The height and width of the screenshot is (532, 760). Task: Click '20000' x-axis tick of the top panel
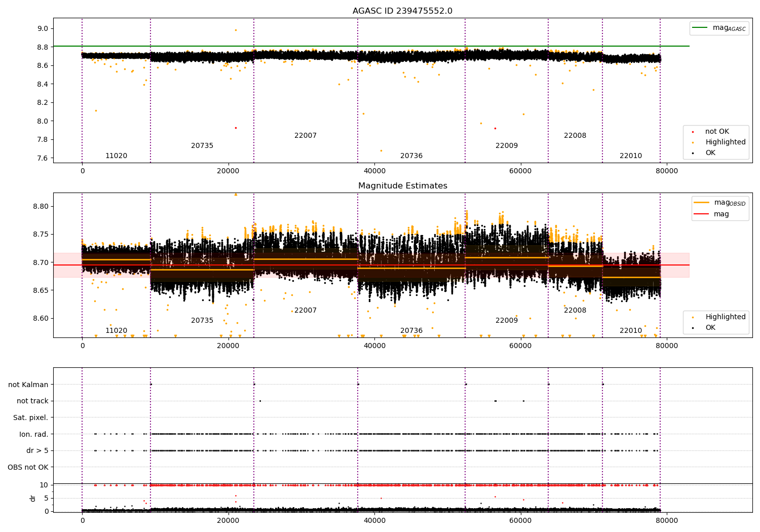(228, 171)
